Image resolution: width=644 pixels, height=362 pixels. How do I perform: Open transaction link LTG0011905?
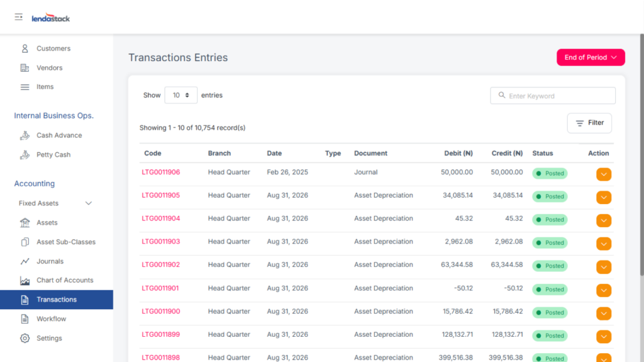click(160, 195)
